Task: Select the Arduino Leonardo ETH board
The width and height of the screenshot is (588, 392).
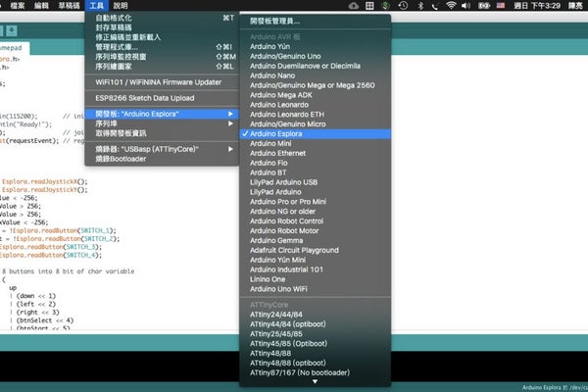Action: pyautogui.click(x=315, y=115)
